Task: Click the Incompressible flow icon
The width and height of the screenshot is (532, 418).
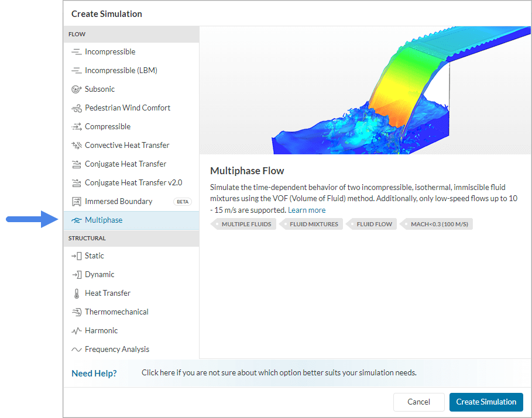Action: point(76,52)
